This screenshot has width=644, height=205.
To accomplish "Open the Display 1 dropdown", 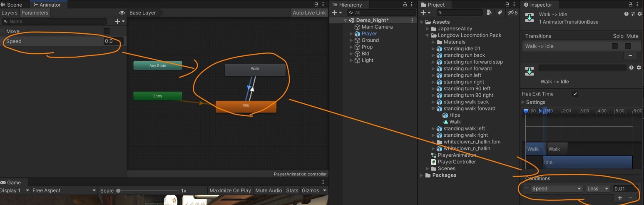I will tap(15, 190).
